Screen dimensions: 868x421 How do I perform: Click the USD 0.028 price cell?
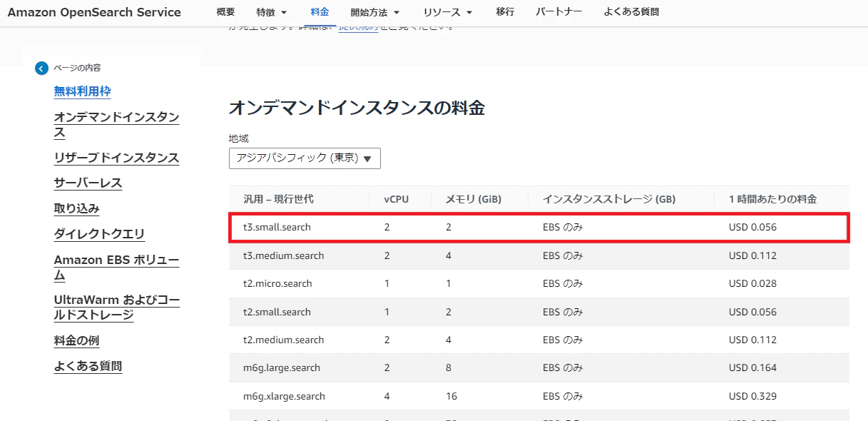[752, 283]
